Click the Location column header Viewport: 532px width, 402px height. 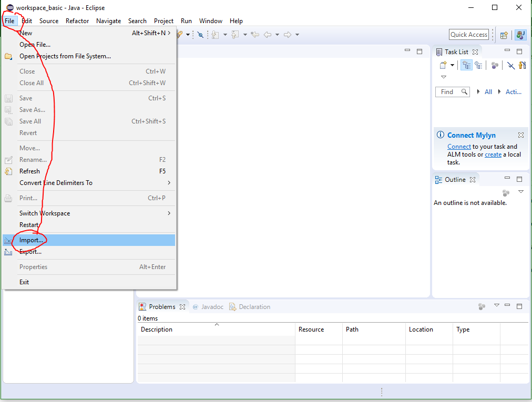point(429,329)
